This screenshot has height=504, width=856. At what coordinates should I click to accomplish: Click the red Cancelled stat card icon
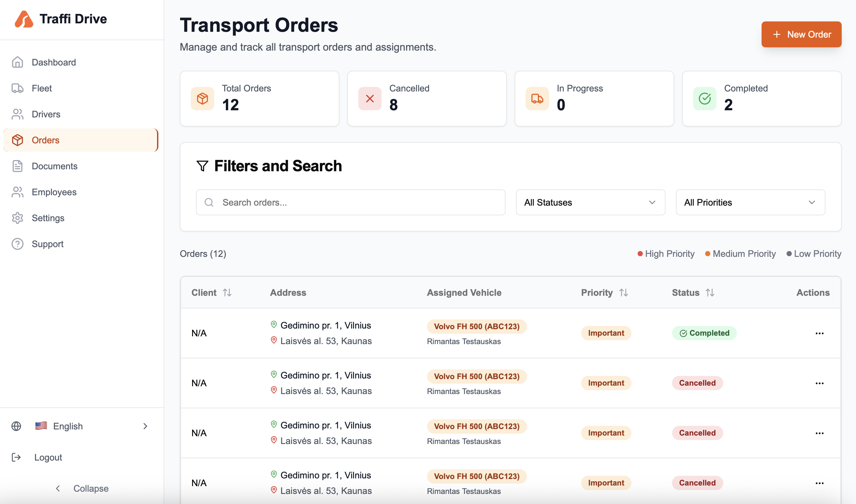(370, 99)
